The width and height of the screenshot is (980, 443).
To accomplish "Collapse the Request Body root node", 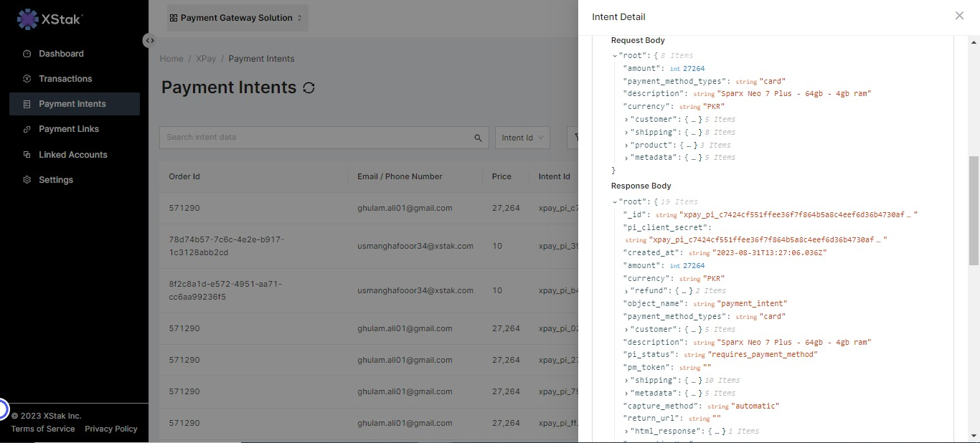I will click(x=615, y=56).
